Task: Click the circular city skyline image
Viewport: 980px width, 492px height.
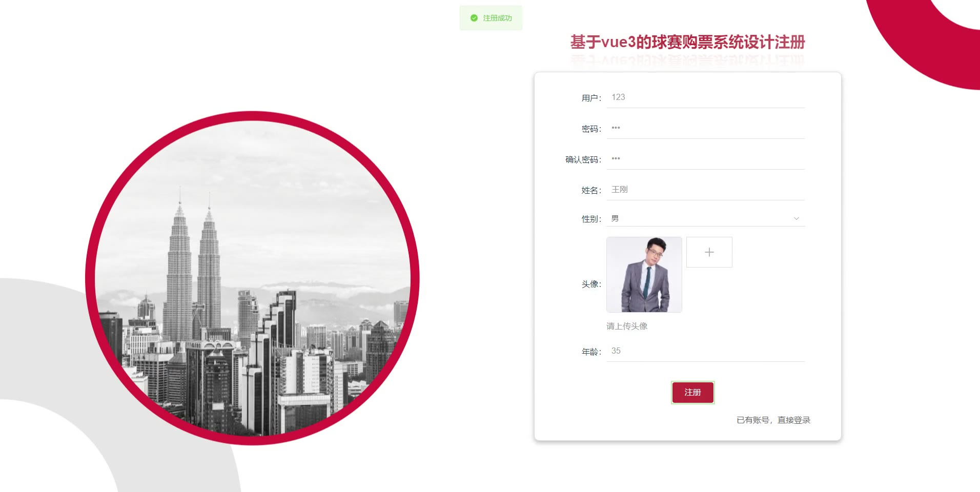Action: click(x=252, y=278)
